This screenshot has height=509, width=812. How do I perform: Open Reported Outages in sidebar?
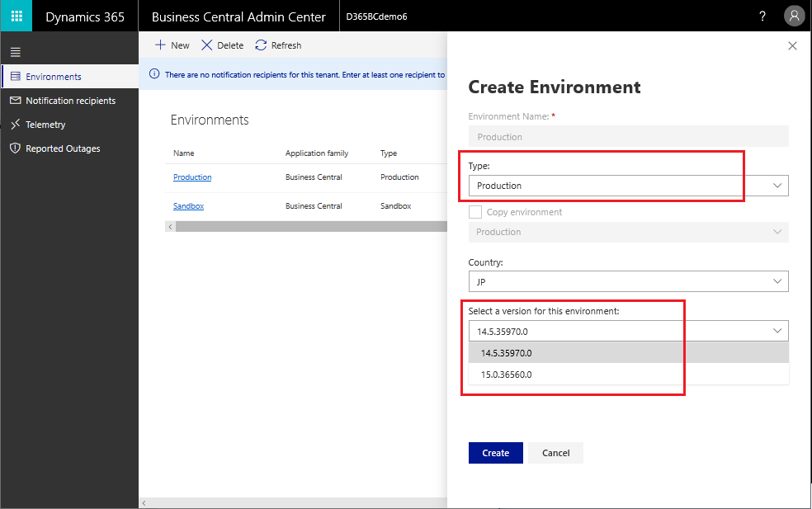click(x=63, y=148)
